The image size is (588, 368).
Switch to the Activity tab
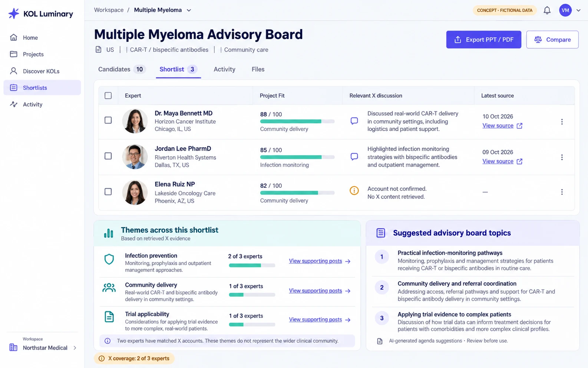pyautogui.click(x=224, y=69)
